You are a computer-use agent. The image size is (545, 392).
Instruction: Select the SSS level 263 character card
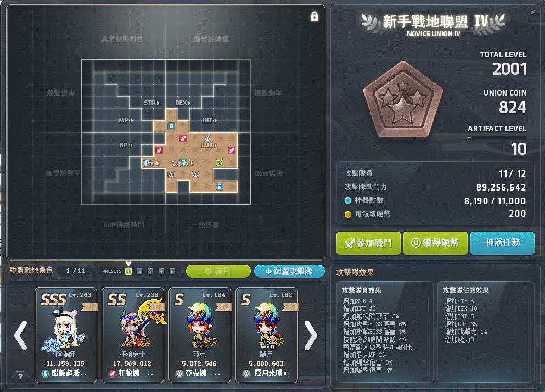click(65, 335)
